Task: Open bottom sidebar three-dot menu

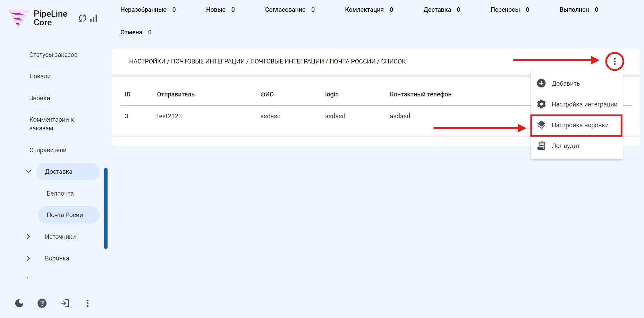Action: click(87, 303)
